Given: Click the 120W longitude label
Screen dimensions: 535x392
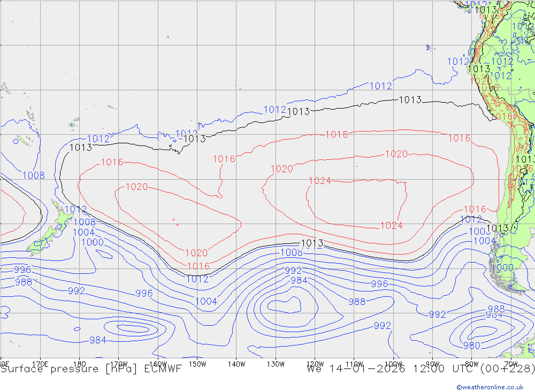Looking at the screenshot, I should (315, 364).
